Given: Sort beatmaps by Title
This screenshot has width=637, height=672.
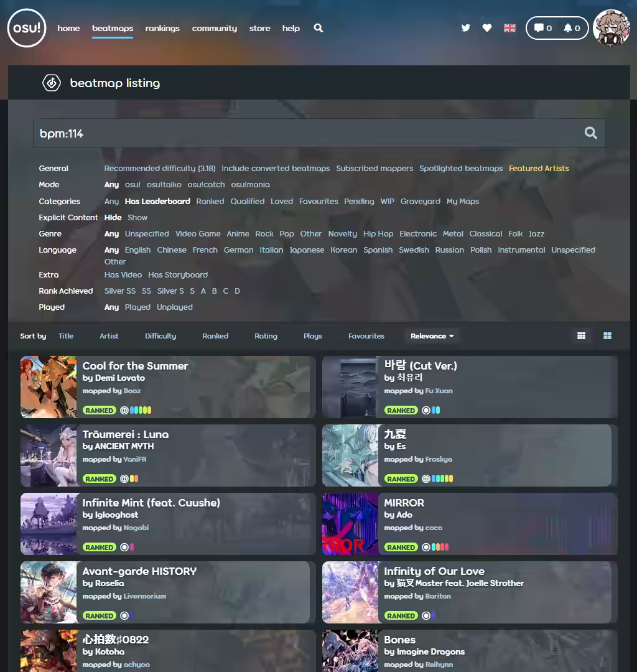Looking at the screenshot, I should click(65, 336).
